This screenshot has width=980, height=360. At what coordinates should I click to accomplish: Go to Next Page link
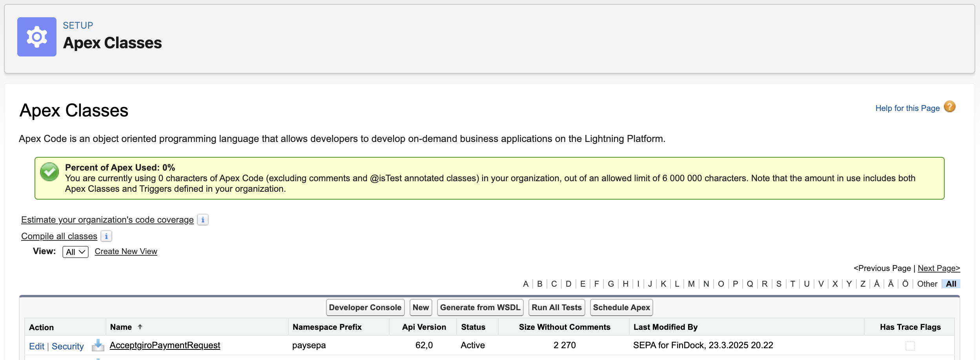[x=938, y=268]
